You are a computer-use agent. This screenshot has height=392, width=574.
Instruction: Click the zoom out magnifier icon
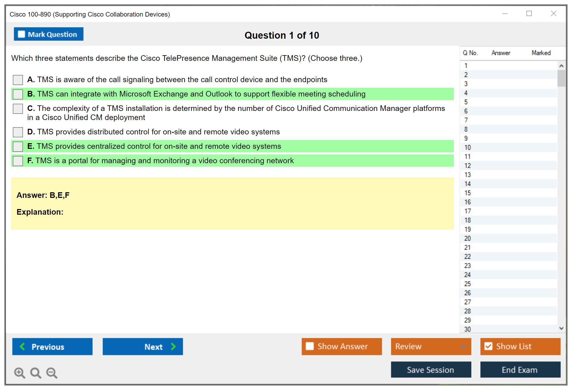tap(52, 373)
